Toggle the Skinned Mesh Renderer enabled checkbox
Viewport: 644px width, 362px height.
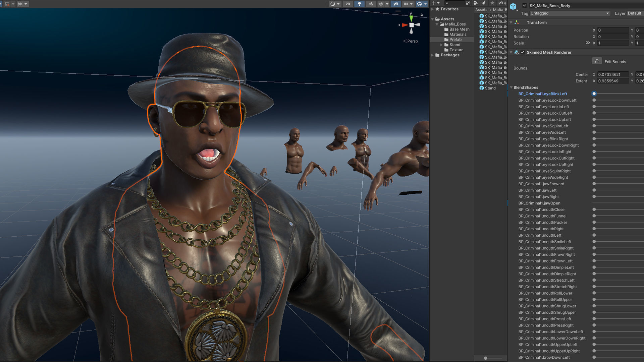coord(523,52)
